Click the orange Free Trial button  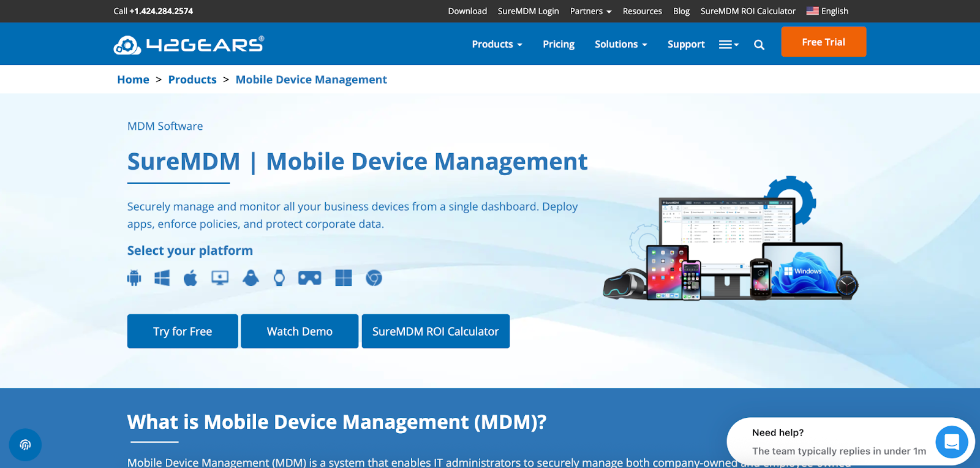[x=824, y=42]
